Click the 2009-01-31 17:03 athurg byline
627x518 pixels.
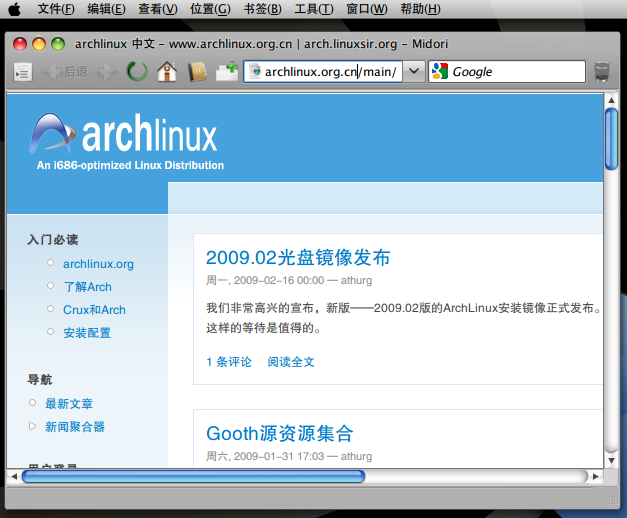pyautogui.click(x=289, y=456)
